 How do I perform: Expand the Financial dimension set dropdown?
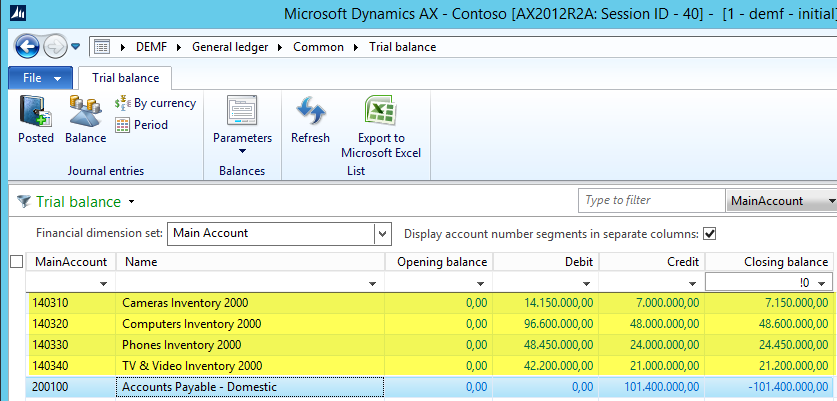point(381,234)
